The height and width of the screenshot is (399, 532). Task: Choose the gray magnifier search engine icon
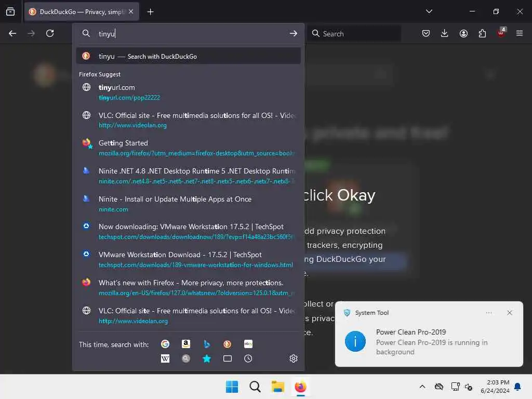click(185, 358)
